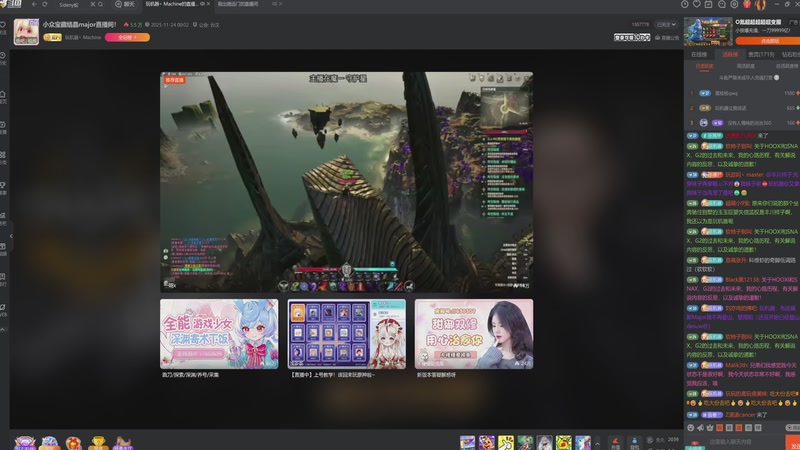Click the game ad thumbnail top right
The height and width of the screenshot is (450, 800).
point(708,32)
